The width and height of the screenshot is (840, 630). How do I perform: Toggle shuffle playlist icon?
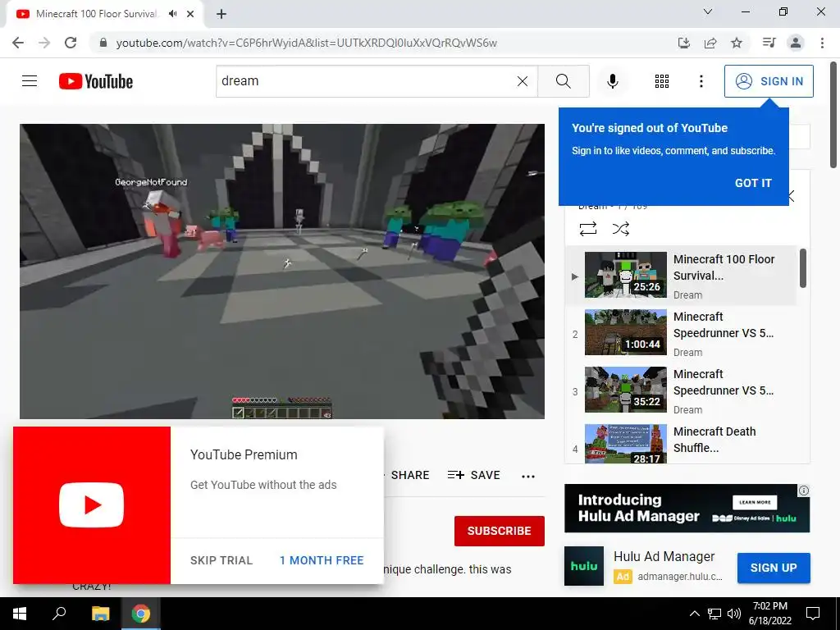tap(620, 230)
